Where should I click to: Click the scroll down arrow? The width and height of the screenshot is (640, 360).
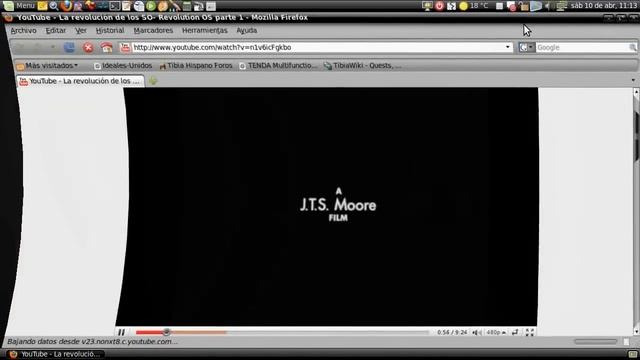coord(636,331)
